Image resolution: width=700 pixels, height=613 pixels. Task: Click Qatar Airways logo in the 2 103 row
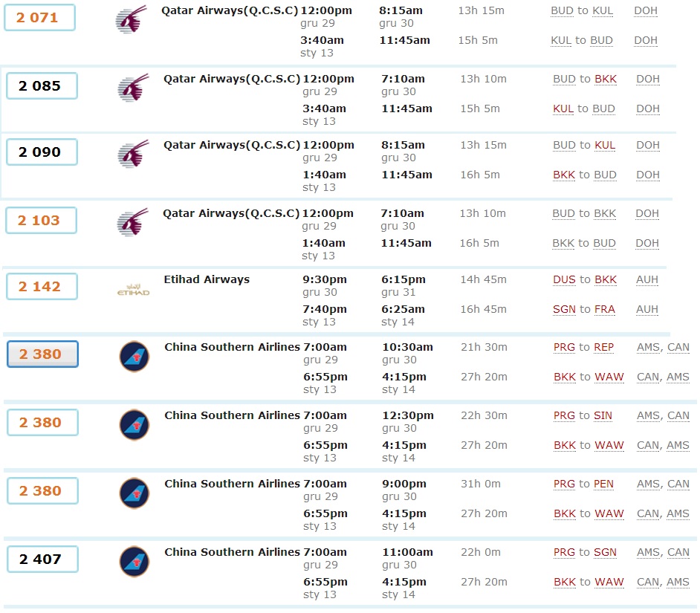click(x=132, y=222)
